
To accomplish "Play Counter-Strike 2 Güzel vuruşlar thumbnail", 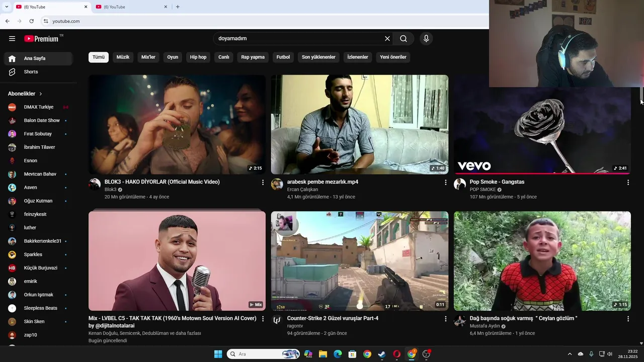I will (x=360, y=261).
